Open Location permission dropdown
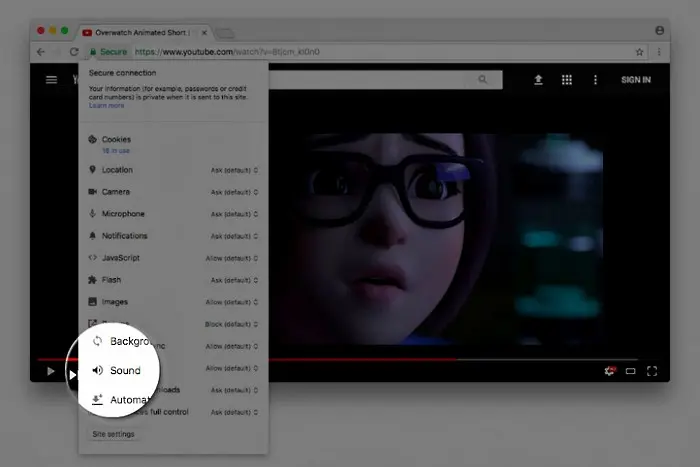Viewport: 700px width, 467px height. [234, 170]
